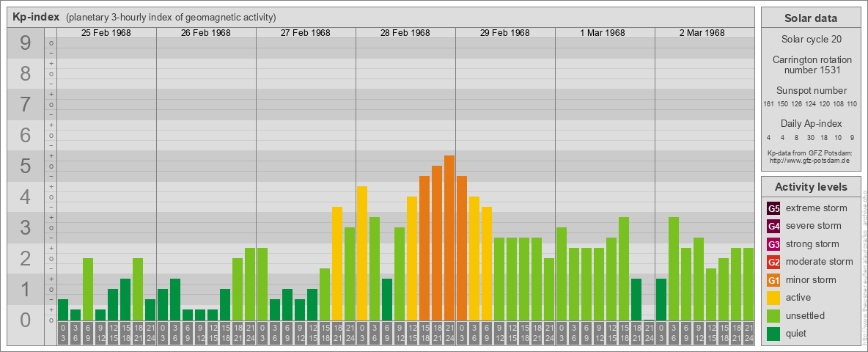Click the yellow 12-15 bar on 28 Feb
This screenshot has width=868, height=352.
[x=412, y=258]
